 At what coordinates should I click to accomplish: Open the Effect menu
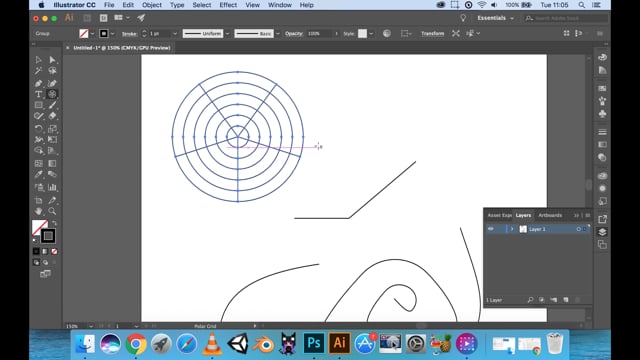(228, 5)
